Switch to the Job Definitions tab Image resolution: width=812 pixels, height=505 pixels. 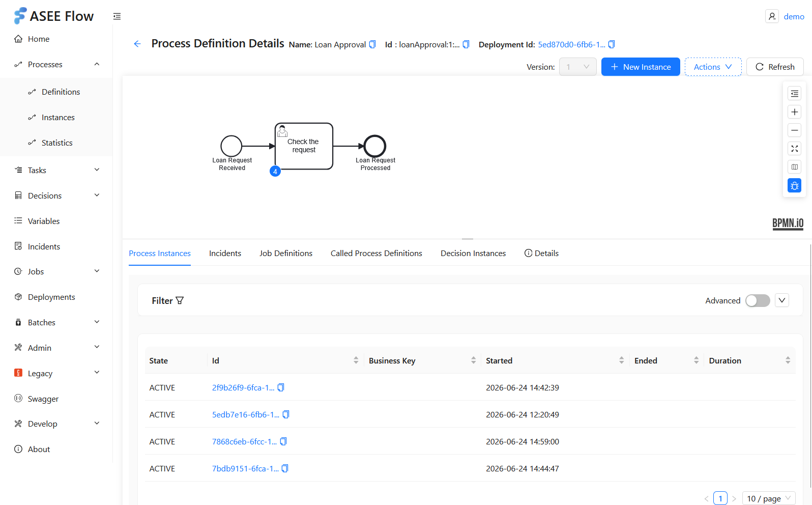pyautogui.click(x=286, y=253)
